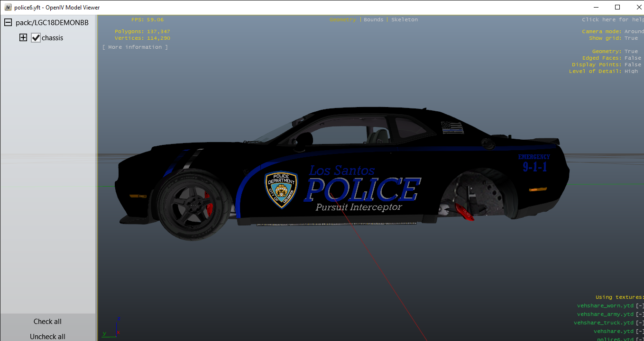Toggle Show grid True setting
Image resolution: width=644 pixels, height=341 pixels.
631,38
